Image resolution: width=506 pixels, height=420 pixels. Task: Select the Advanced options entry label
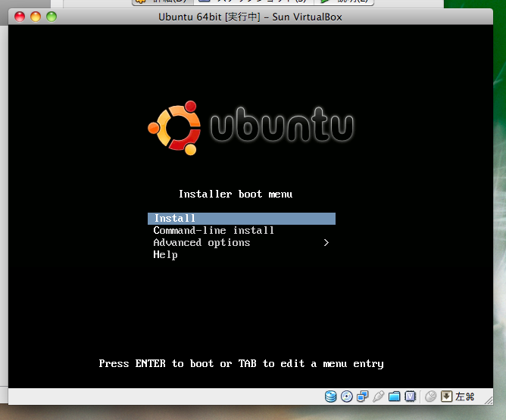pos(201,242)
